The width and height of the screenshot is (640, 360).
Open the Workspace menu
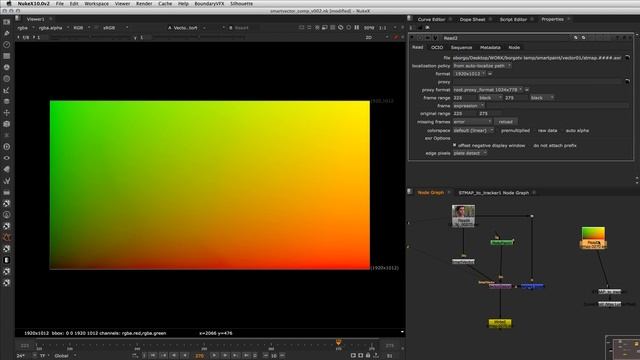(x=96, y=4)
